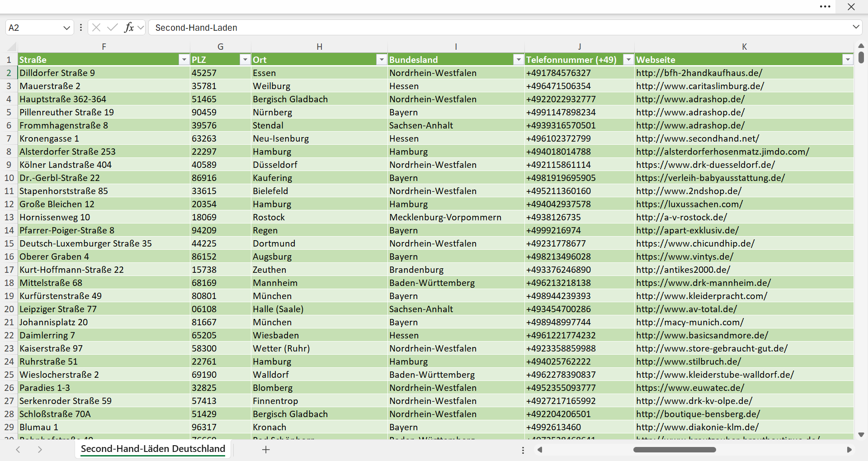This screenshot has height=461, width=868.
Task: Select Ort cell Zeuthen
Action: tap(319, 270)
